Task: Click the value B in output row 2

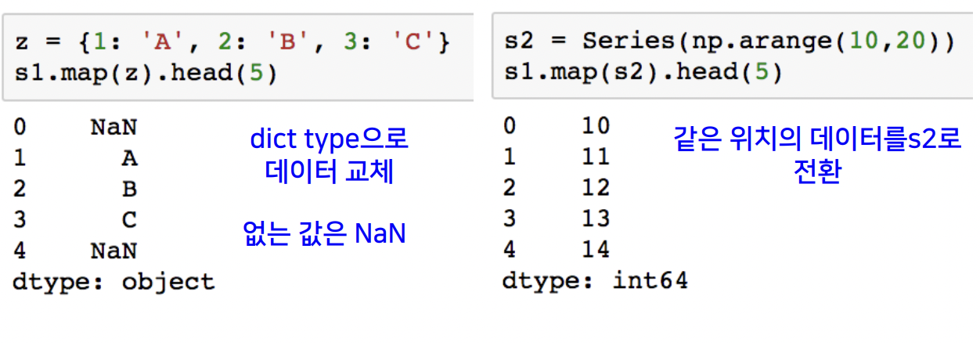Action: tap(129, 190)
